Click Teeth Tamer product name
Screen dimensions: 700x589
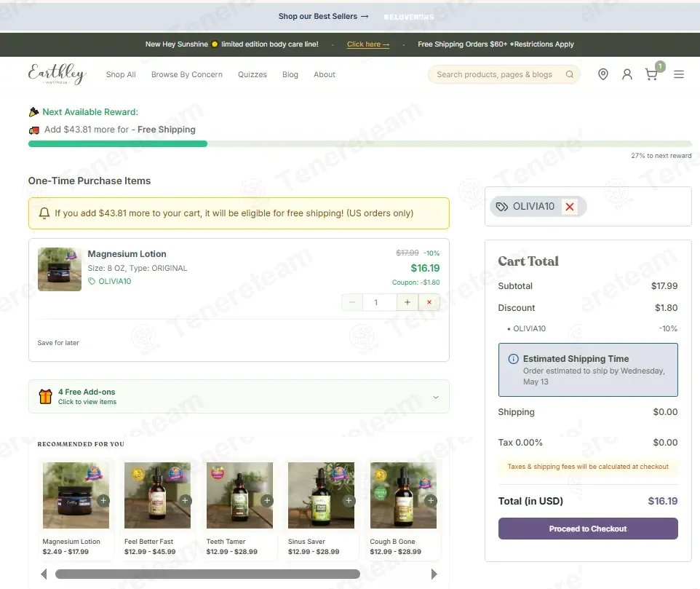coord(226,541)
